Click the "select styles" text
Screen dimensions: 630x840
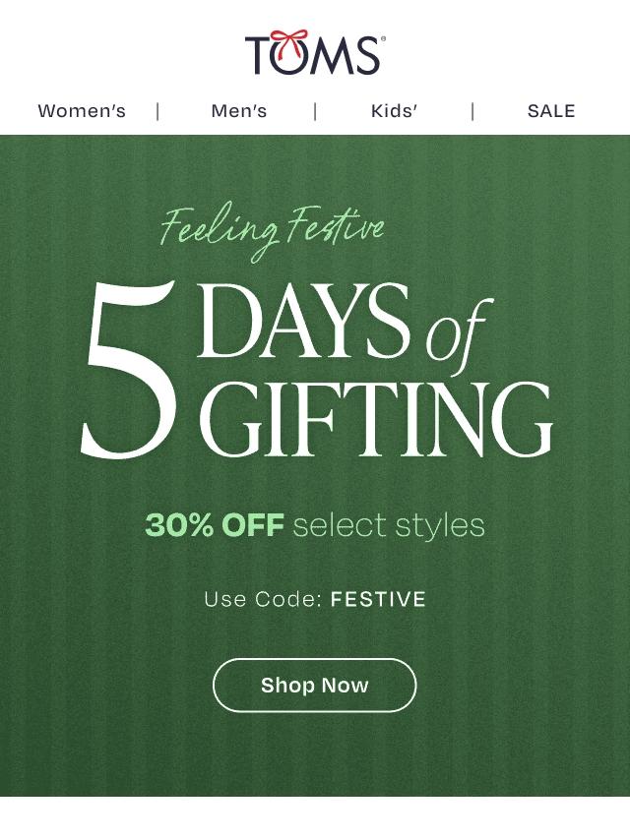click(389, 525)
